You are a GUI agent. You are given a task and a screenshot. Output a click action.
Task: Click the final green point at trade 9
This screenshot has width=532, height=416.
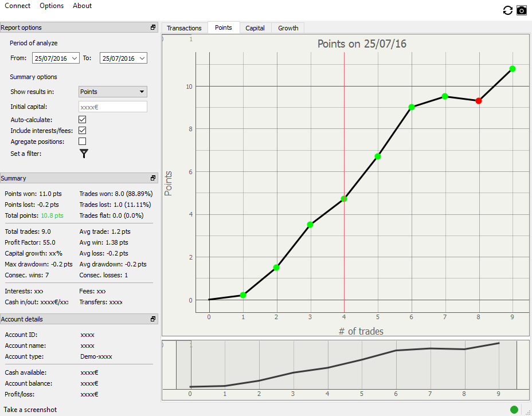[x=513, y=69]
